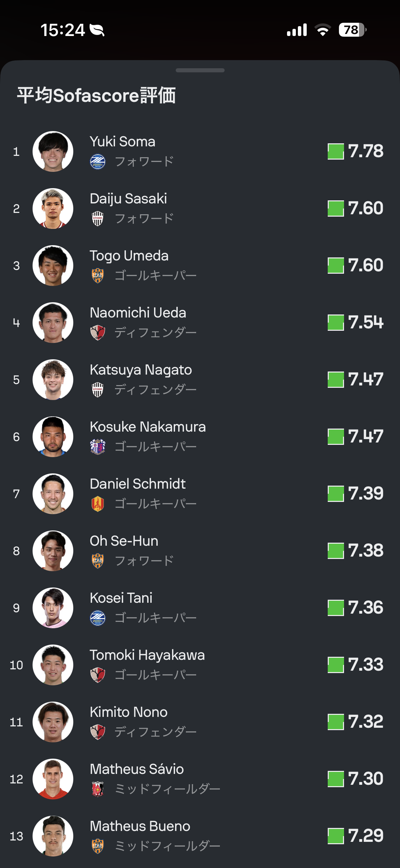Tap the battery indicator in status bar
The height and width of the screenshot is (868, 400).
352,30
